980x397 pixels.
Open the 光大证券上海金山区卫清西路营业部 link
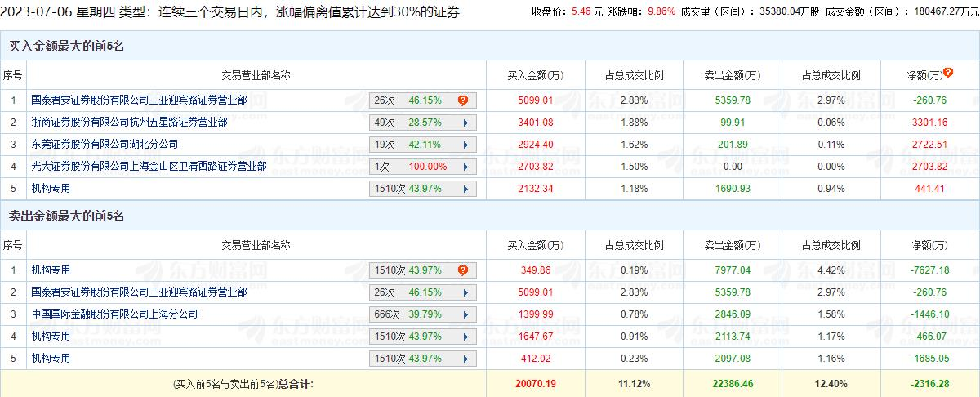(149, 167)
